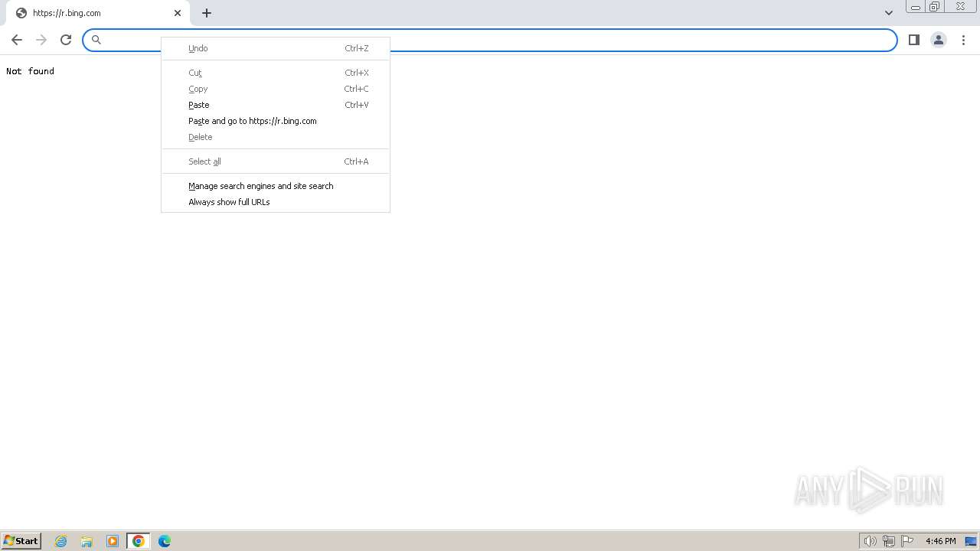Open Manage search engines and site search

click(276, 186)
